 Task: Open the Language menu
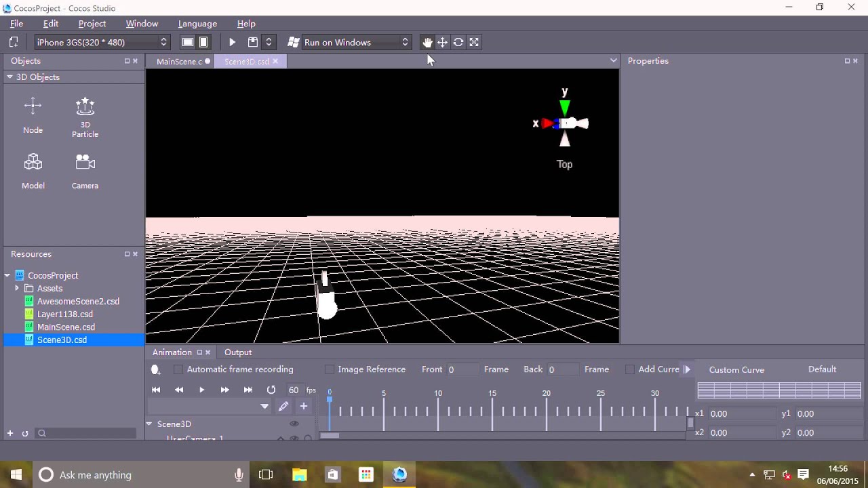pos(197,24)
